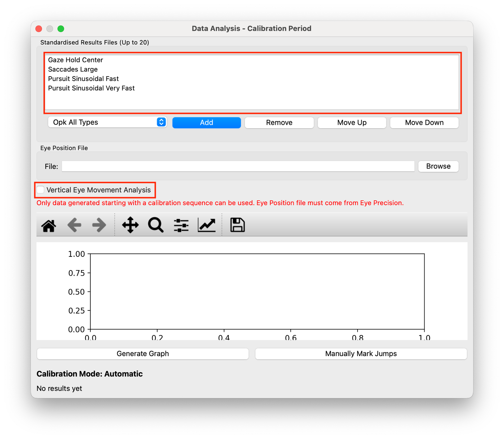This screenshot has height=439, width=504.
Task: Enable Vertical Eye Movement Analysis checkbox
Action: point(41,190)
